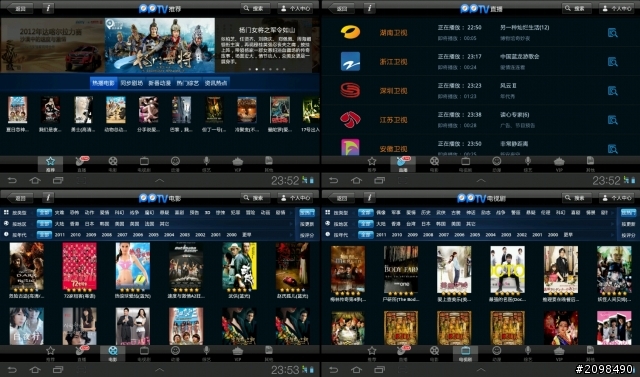Filter movies by region 日本 in the 电影 screen

[x=89, y=224]
